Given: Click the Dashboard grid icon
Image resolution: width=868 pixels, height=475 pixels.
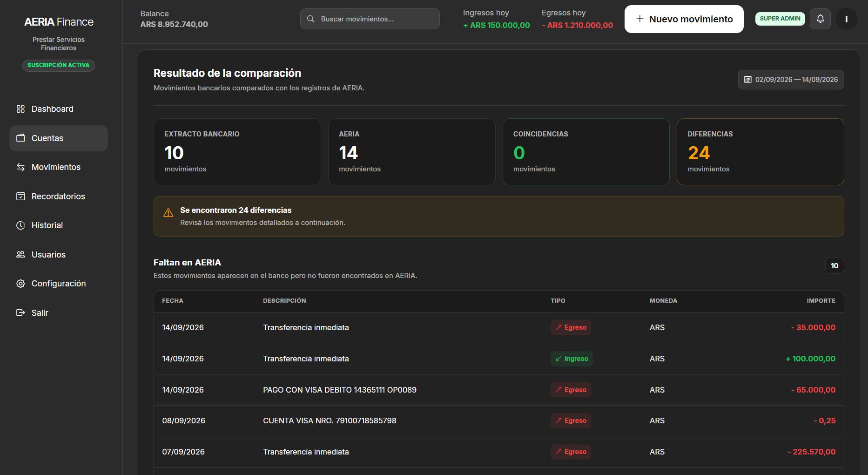Looking at the screenshot, I should (x=20, y=109).
